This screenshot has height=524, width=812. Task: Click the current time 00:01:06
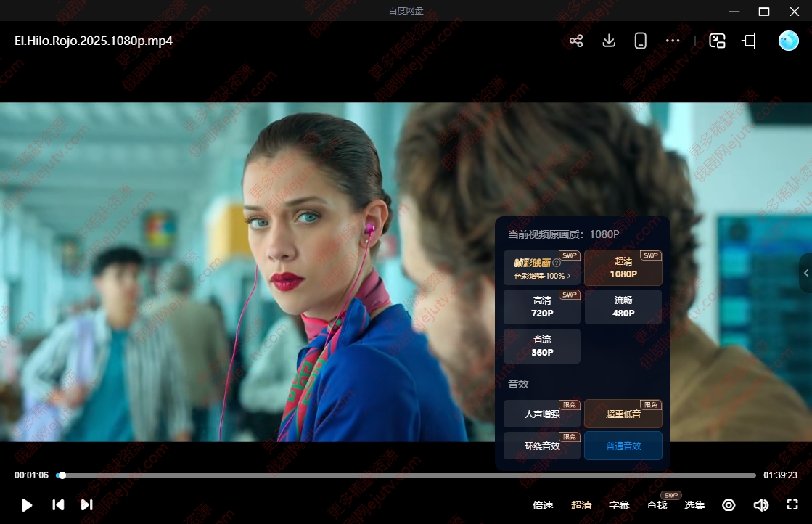(32, 475)
